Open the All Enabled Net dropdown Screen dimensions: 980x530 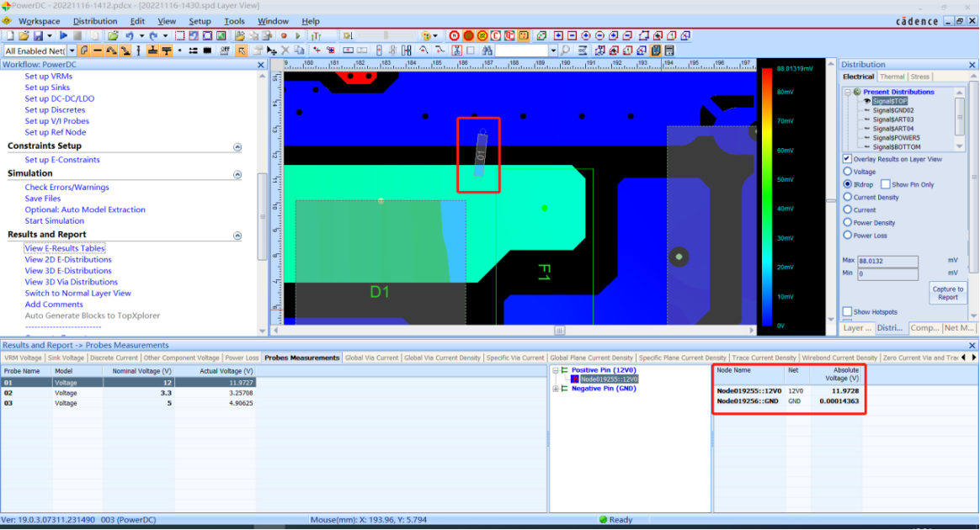point(72,50)
